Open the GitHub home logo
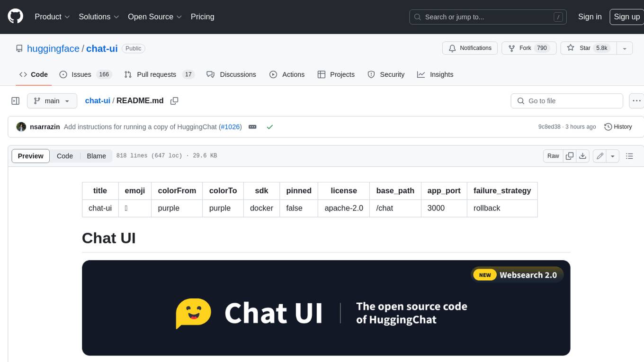644x362 pixels. pyautogui.click(x=16, y=17)
